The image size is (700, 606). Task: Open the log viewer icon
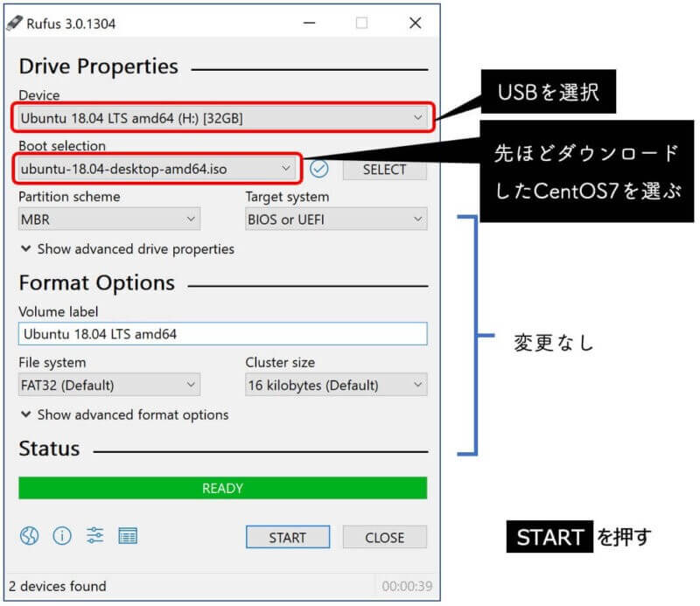point(128,535)
